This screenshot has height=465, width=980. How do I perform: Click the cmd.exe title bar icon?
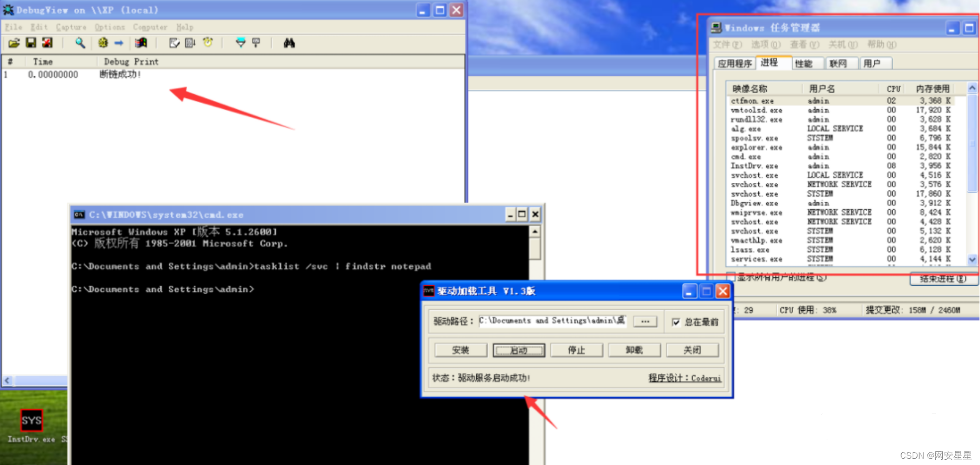(79, 215)
